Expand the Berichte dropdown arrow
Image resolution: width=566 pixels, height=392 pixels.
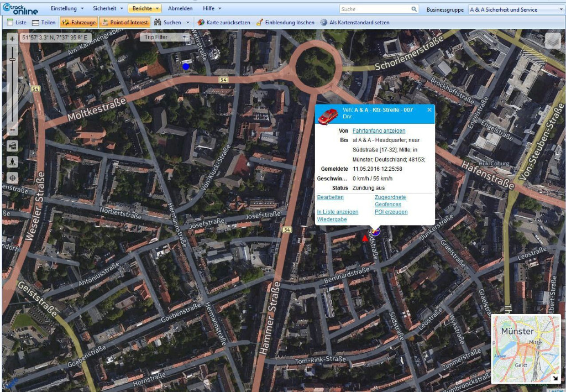(x=158, y=9)
